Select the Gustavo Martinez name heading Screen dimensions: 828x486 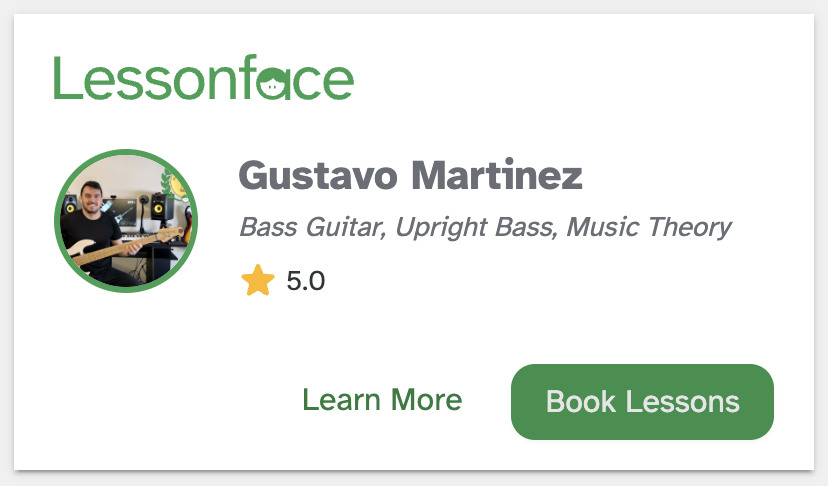click(x=410, y=177)
